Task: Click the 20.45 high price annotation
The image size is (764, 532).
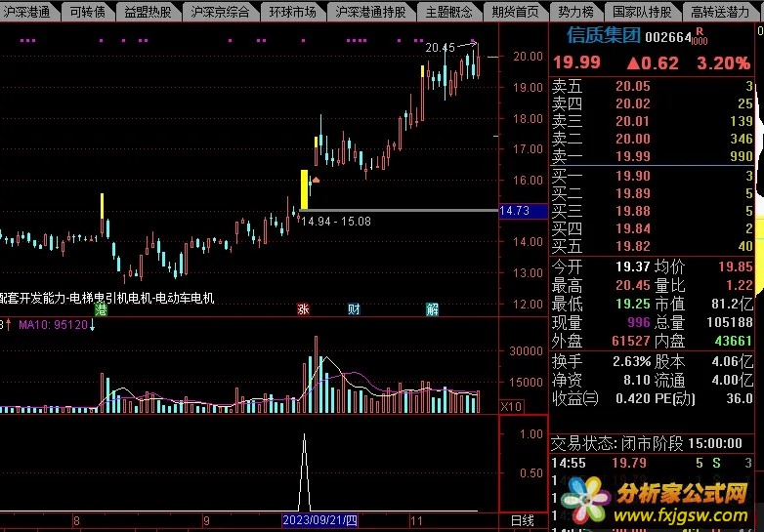Action: pyautogui.click(x=440, y=48)
